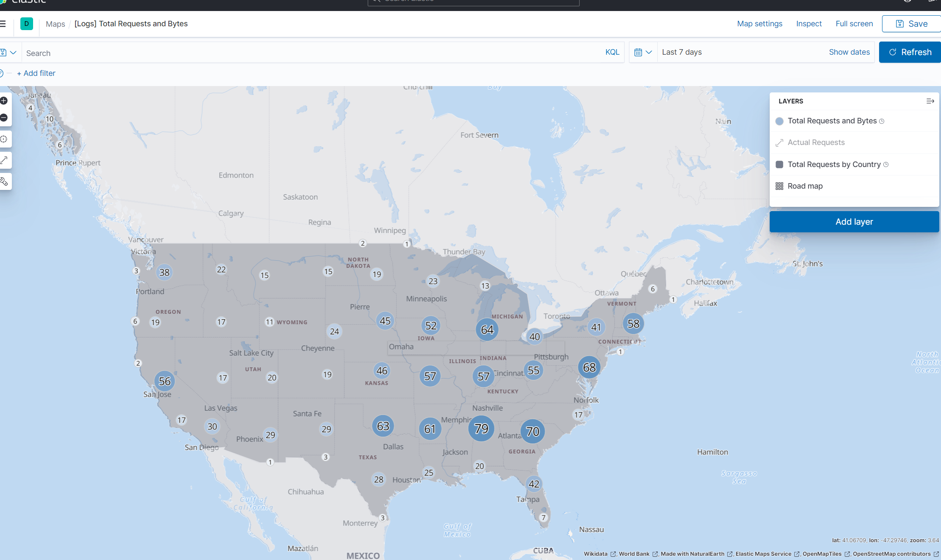Click the 56 cluster near San Jose
941x560 pixels.
point(165,381)
